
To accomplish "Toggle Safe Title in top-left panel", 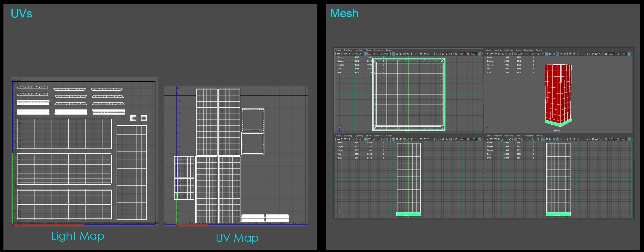I will [388, 54].
